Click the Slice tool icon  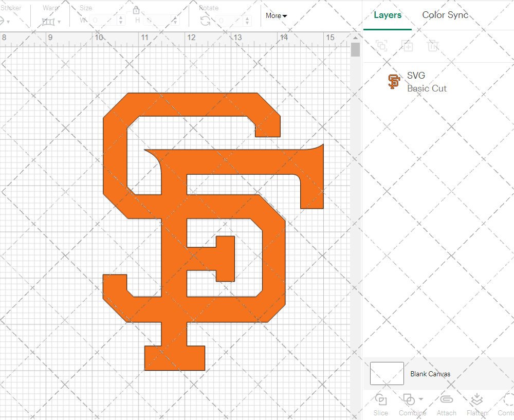pos(381,400)
